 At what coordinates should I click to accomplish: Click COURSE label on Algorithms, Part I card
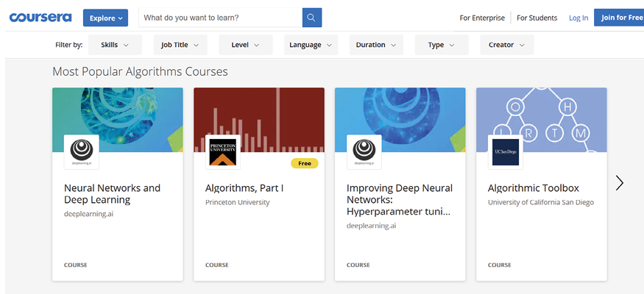[x=217, y=265]
